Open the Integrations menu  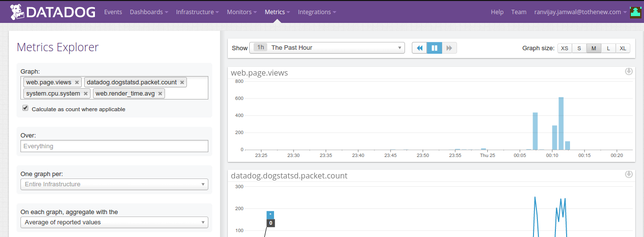tap(317, 12)
